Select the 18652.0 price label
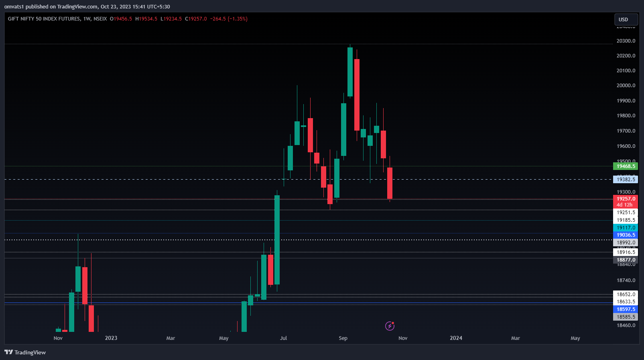This screenshot has width=644, height=360. (x=626, y=295)
